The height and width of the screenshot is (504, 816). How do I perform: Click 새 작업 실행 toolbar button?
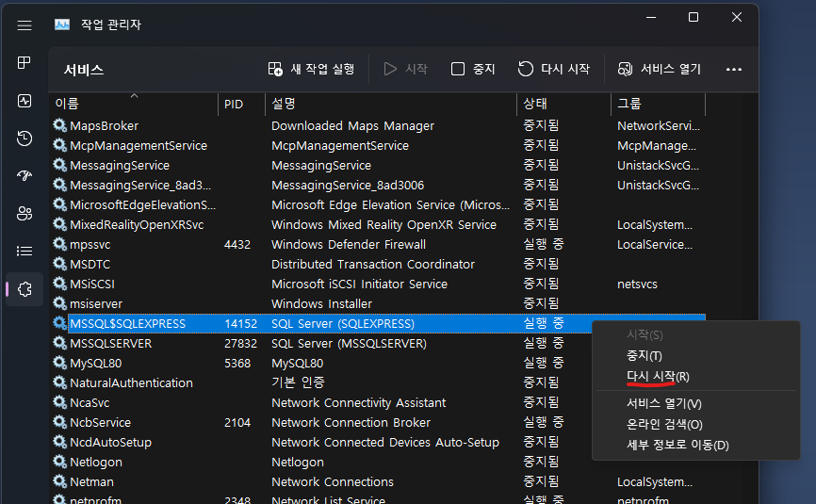pos(311,69)
